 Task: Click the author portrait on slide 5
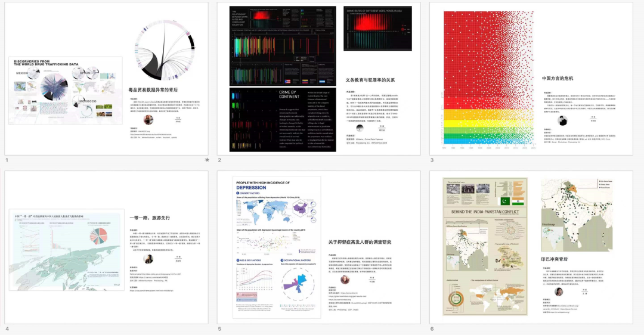(345, 280)
